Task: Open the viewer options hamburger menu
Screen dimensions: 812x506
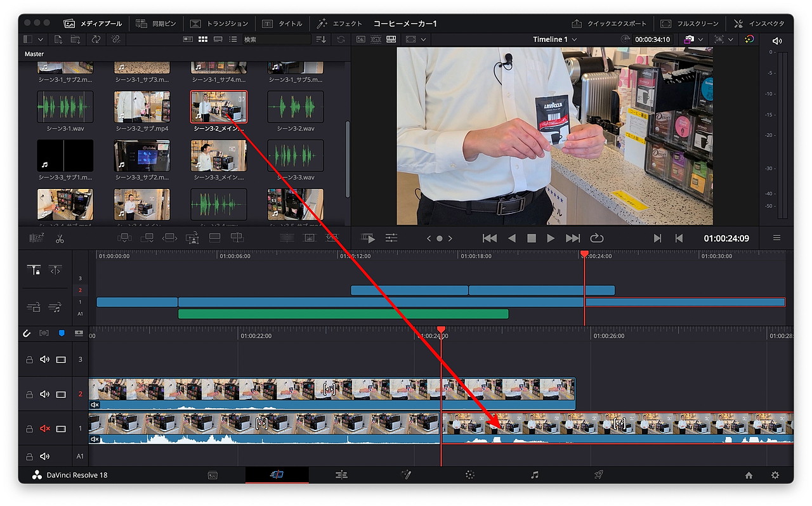Action: pos(776,238)
